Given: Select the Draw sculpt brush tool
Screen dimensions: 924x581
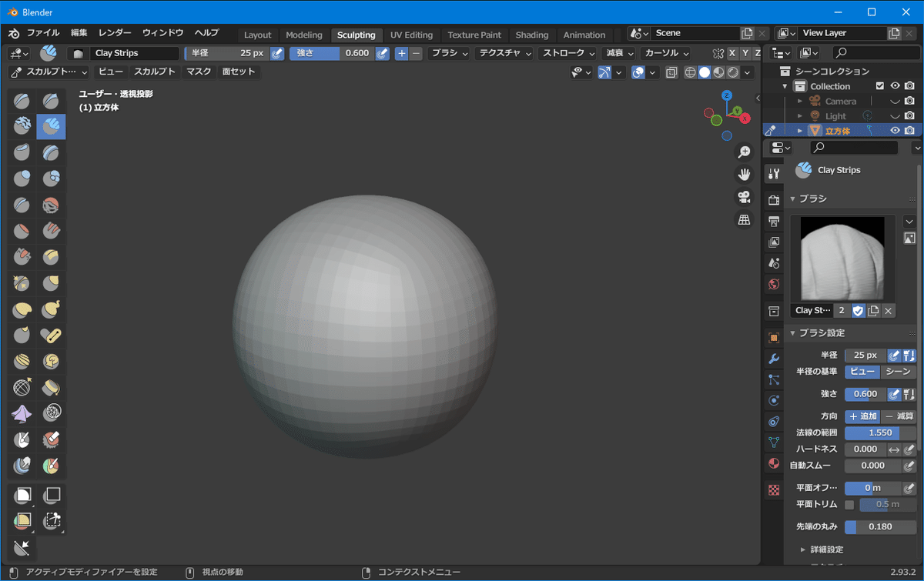Looking at the screenshot, I should (x=22, y=101).
